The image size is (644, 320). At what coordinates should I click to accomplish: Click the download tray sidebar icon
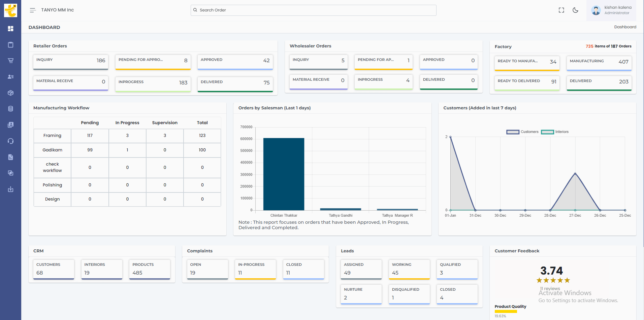click(x=10, y=189)
